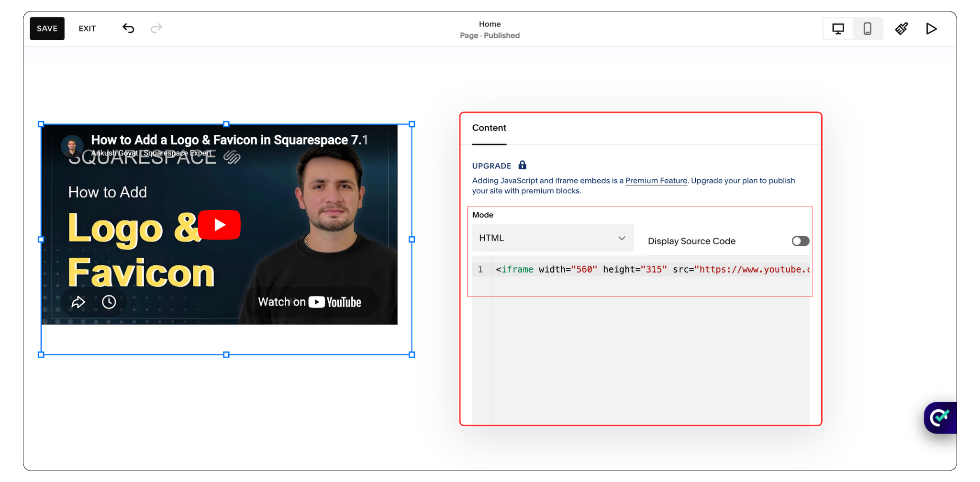Click the Watch later clock icon
Image resolution: width=980 pixels, height=482 pixels.
(x=109, y=302)
